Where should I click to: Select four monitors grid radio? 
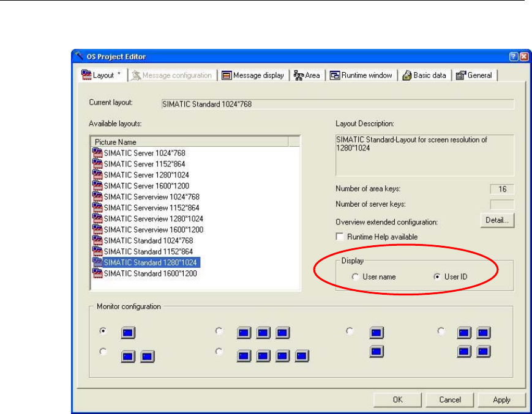(441, 331)
